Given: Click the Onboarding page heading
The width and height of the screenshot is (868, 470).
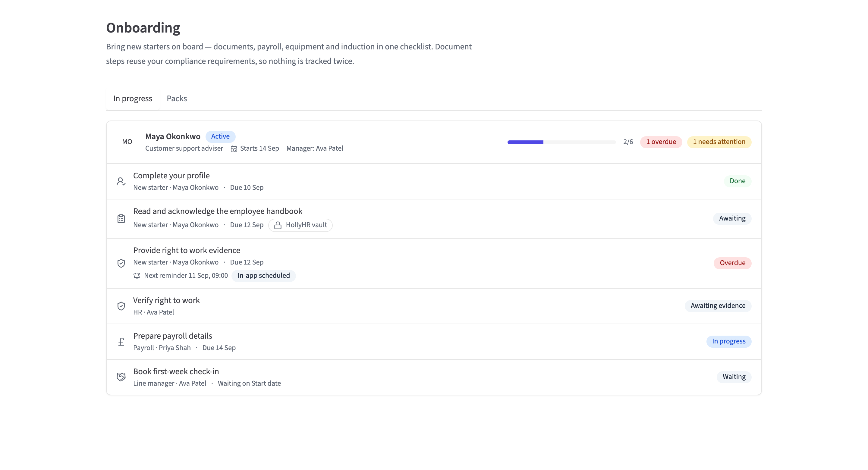Looking at the screenshot, I should 143,28.
